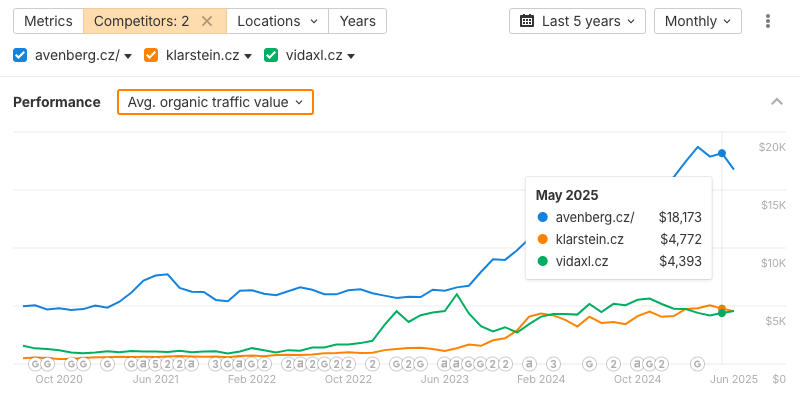Open the Locations menu

pyautogui.click(x=278, y=21)
